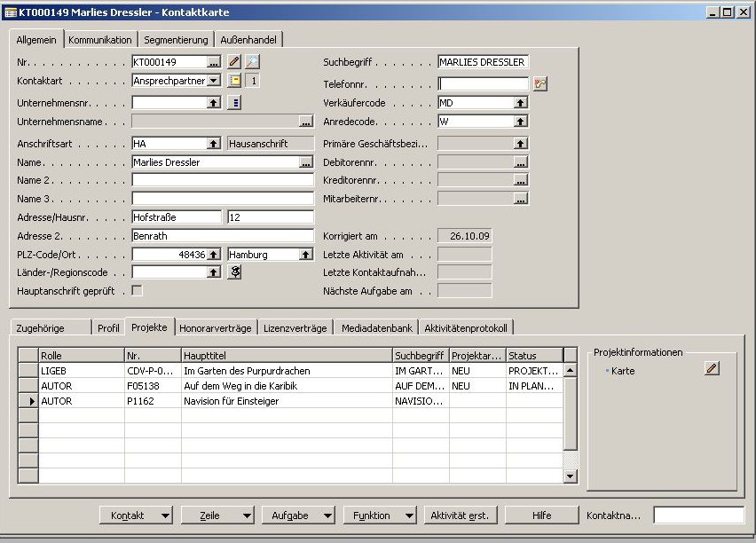
Task: Click the pencil edit icon next to Nr. field
Action: pyautogui.click(x=234, y=62)
